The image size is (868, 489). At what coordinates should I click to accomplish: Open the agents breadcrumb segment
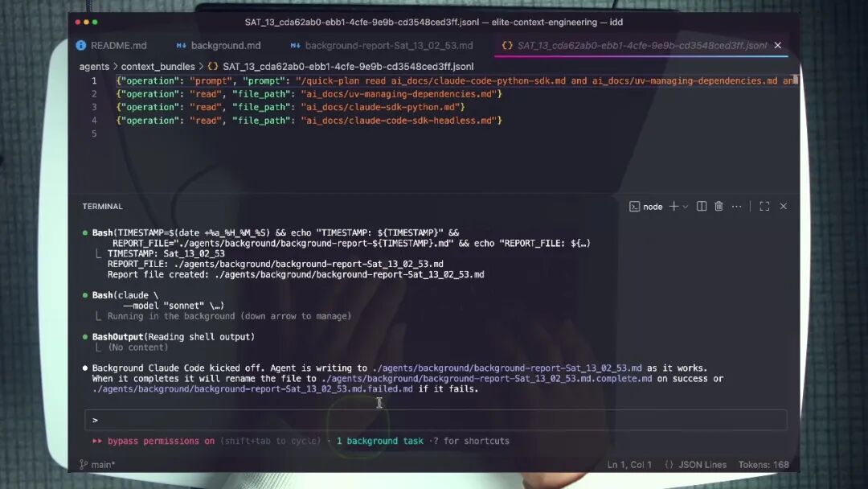click(94, 67)
